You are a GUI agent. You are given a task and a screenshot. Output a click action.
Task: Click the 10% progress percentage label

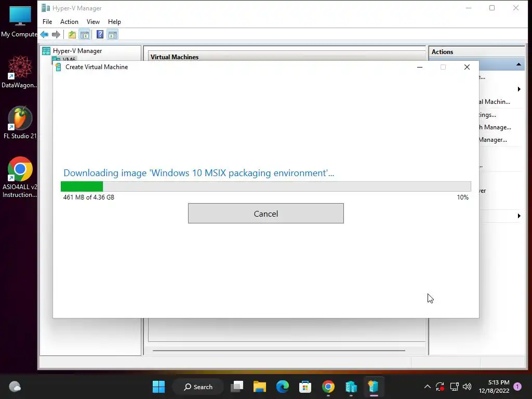[462, 197]
